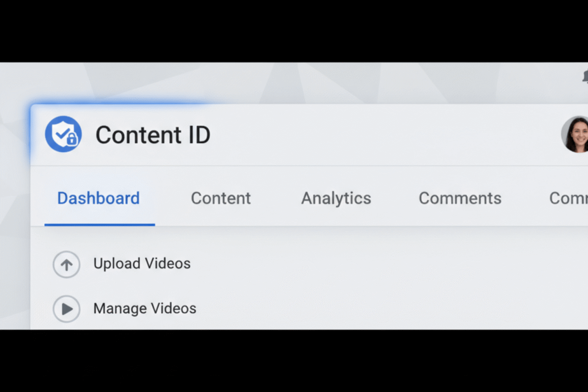Click the Content ID title text
The height and width of the screenshot is (392, 588).
[153, 134]
